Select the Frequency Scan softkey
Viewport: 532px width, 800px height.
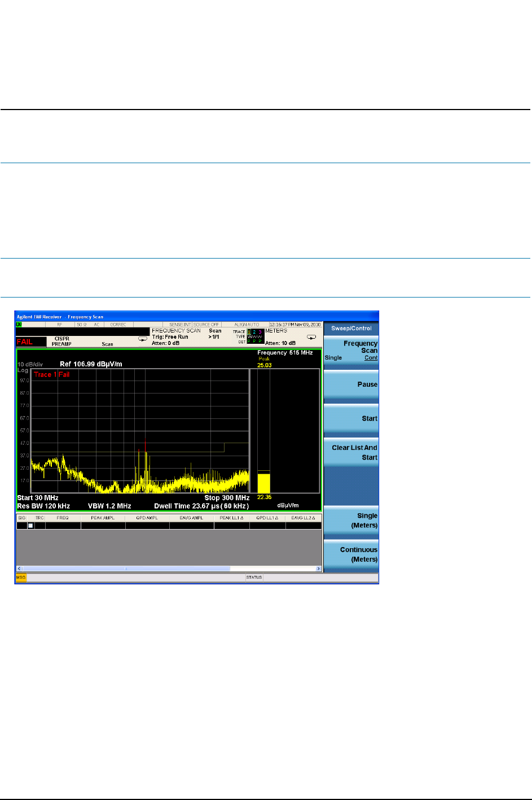[351, 350]
